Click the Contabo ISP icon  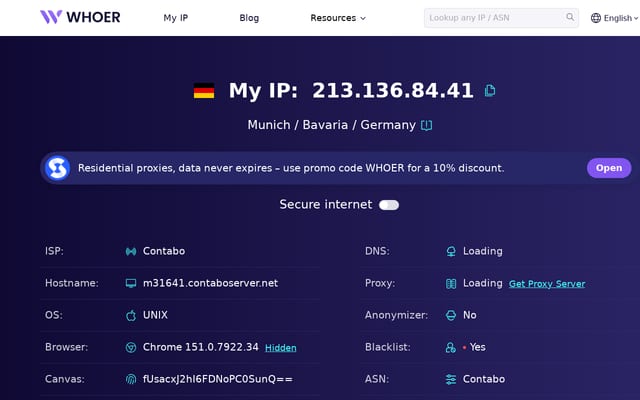(131, 251)
